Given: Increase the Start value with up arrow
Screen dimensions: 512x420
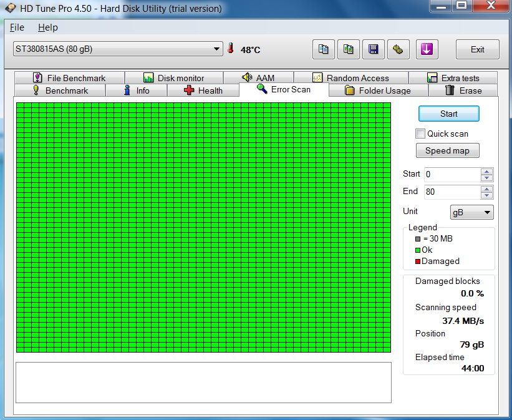Looking at the screenshot, I should tap(486, 171).
